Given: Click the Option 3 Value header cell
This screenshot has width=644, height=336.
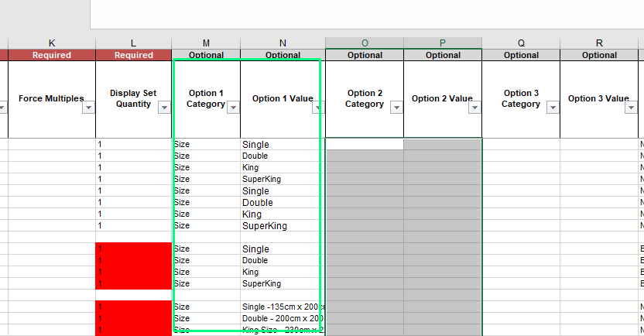Looking at the screenshot, I should click(x=599, y=99).
